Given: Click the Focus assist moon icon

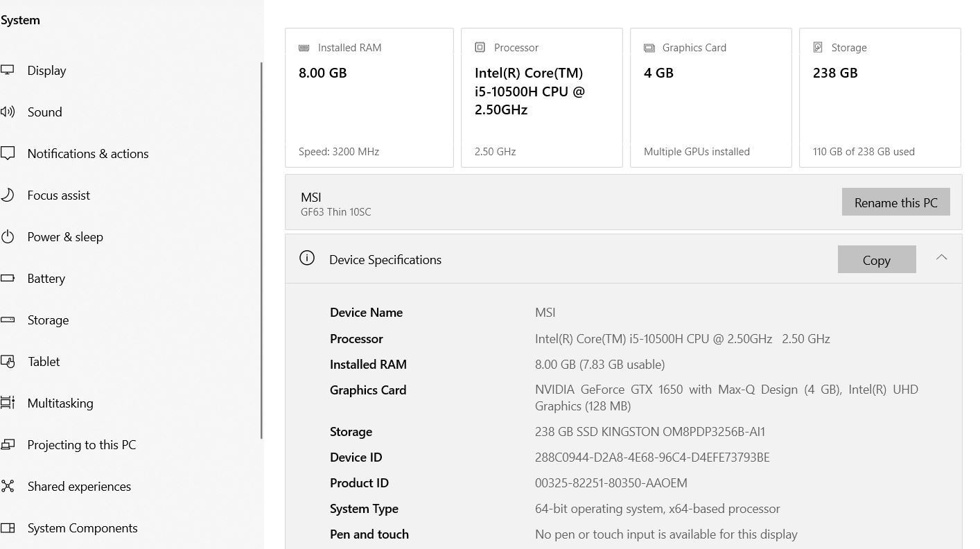Looking at the screenshot, I should click(x=7, y=195).
